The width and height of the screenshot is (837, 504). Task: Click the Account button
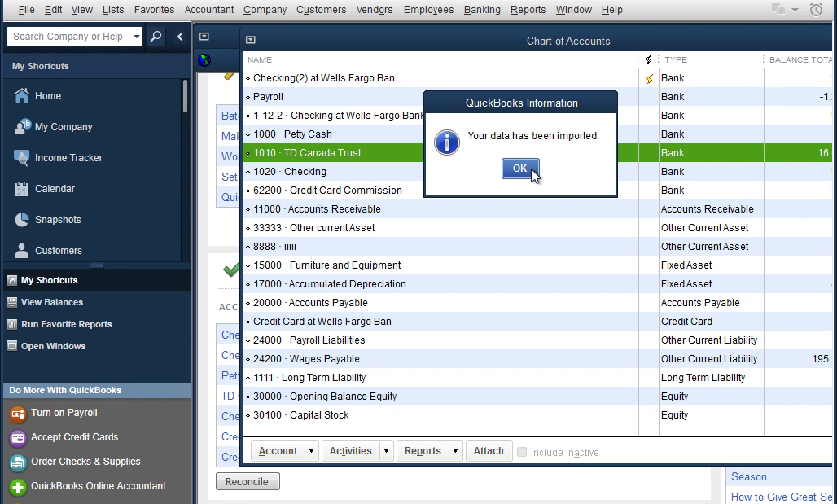click(278, 451)
